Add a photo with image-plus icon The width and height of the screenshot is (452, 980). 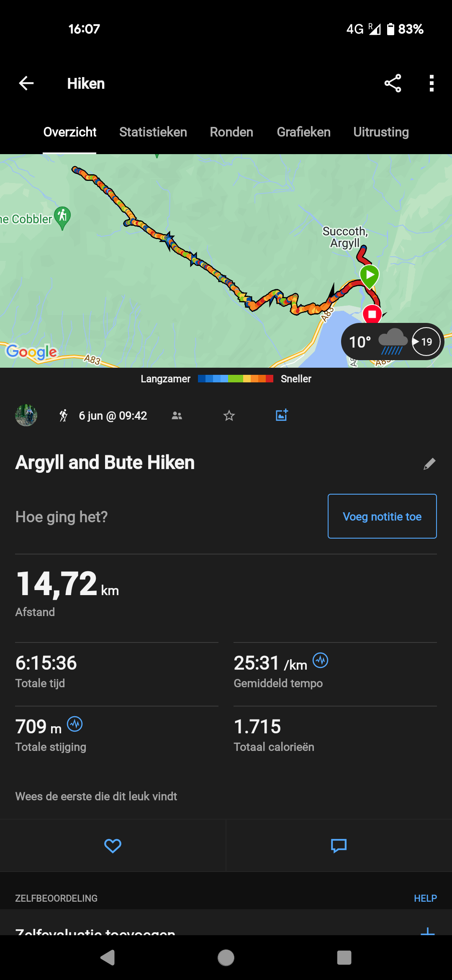click(x=282, y=415)
